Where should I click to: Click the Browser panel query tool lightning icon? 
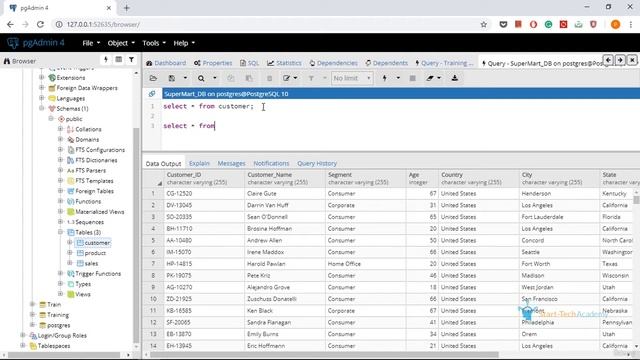[106, 60]
